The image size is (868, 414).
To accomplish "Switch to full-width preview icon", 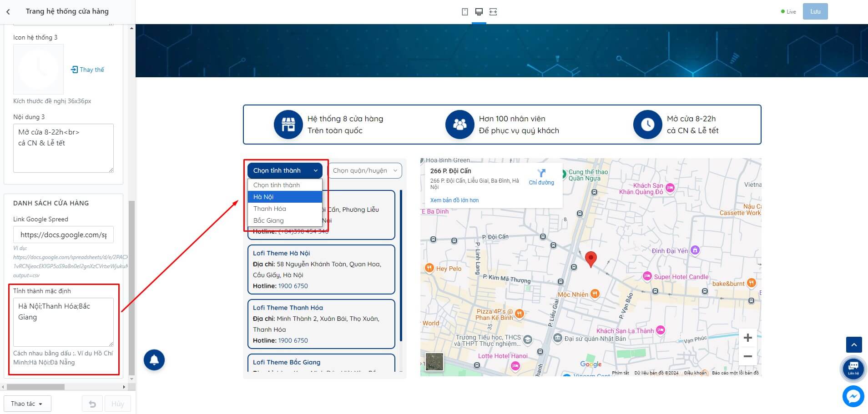I will pos(493,12).
